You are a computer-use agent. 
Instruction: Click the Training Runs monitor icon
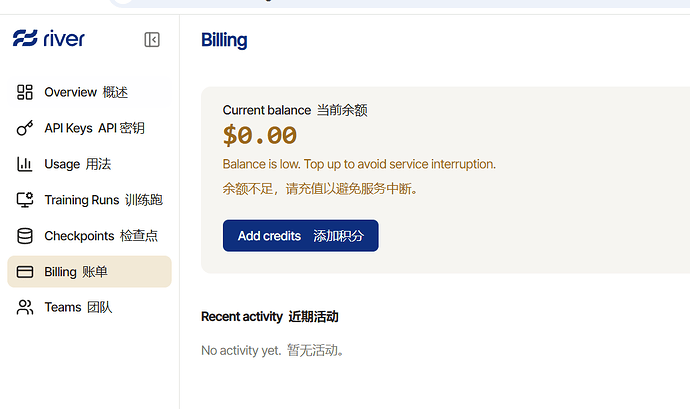(x=25, y=200)
